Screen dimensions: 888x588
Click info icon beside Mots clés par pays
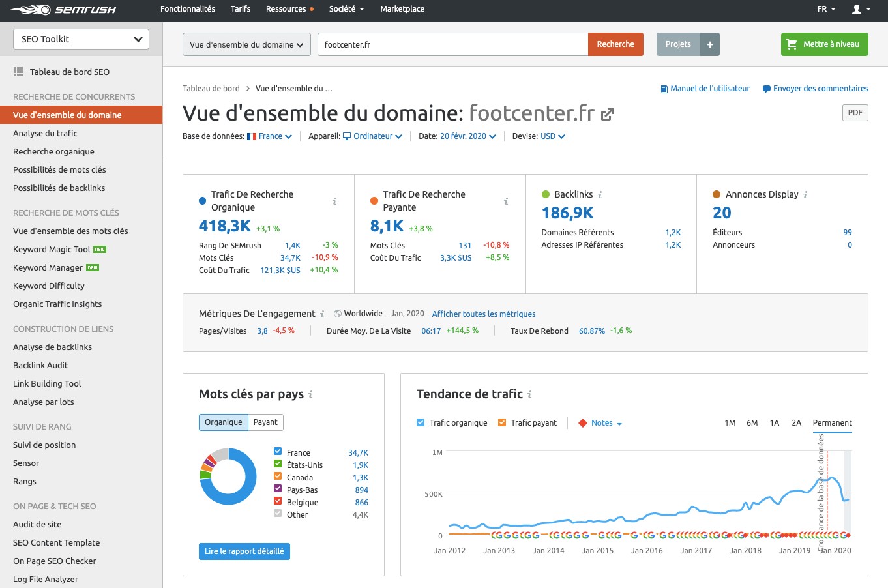coord(310,394)
